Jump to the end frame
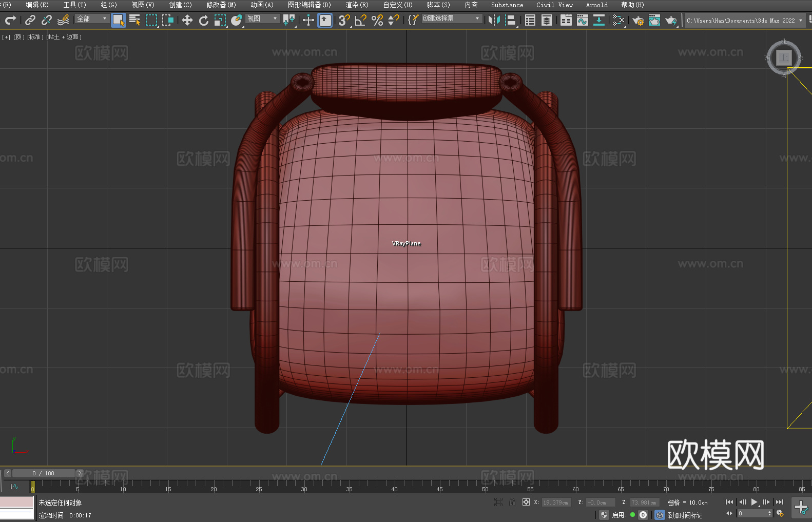Image resolution: width=812 pixels, height=522 pixels. 780,502
